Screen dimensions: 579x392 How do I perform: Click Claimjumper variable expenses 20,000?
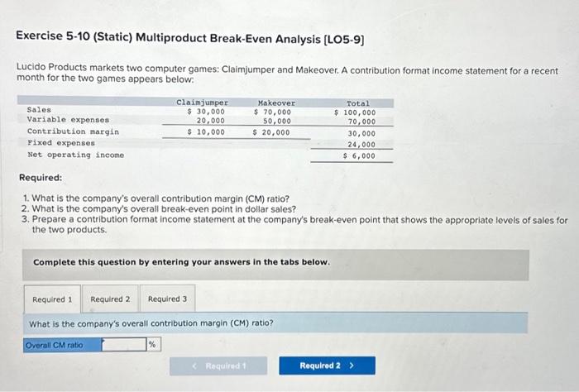click(210, 121)
